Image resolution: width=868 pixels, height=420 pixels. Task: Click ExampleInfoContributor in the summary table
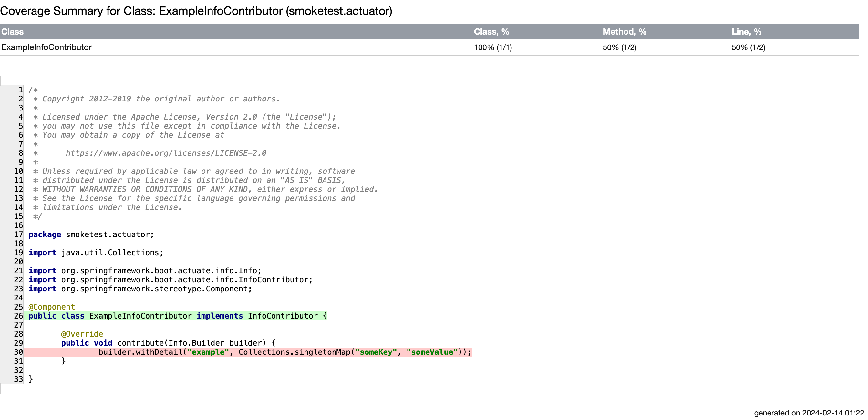click(46, 47)
